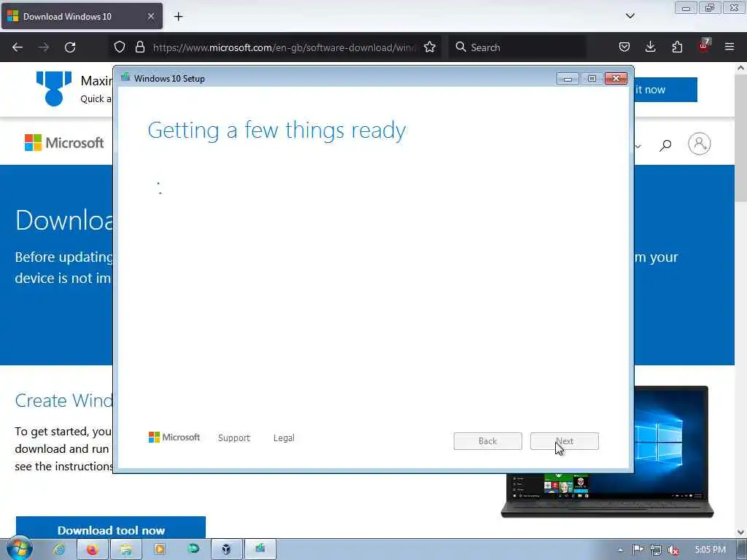Open Internet Explorer from taskbar
Screen dimensions: 747x560
[60, 549]
